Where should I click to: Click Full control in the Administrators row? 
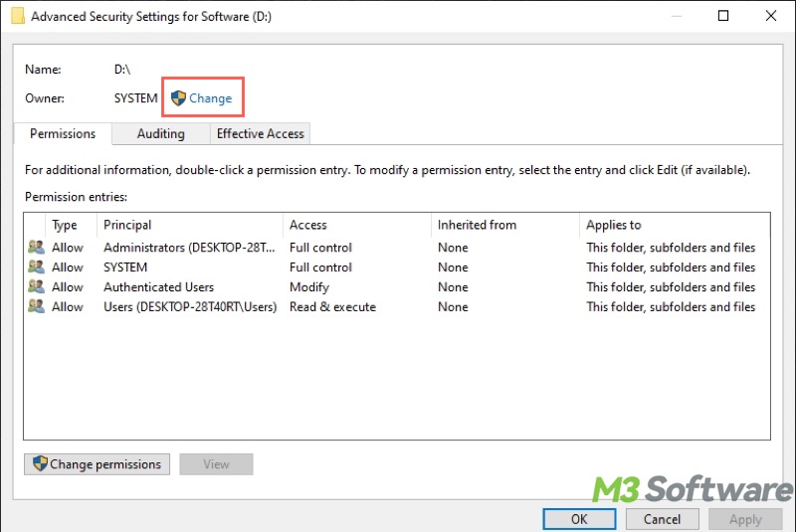pyautogui.click(x=320, y=248)
